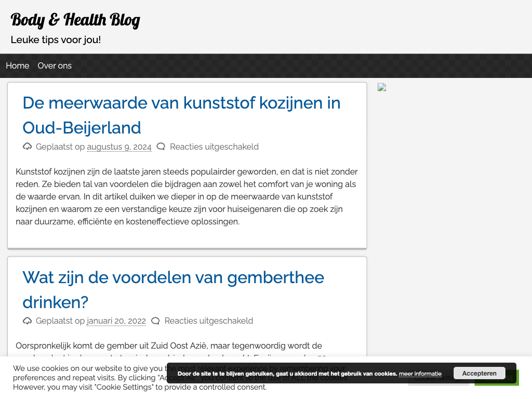Click Reacties uitgeschakeld under the kunststof kozijnen post
This screenshot has height=399, width=532.
click(x=214, y=147)
